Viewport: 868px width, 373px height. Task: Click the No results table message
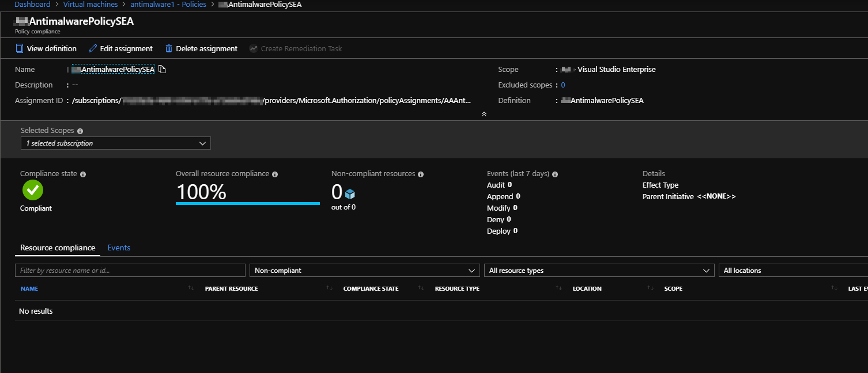[36, 311]
